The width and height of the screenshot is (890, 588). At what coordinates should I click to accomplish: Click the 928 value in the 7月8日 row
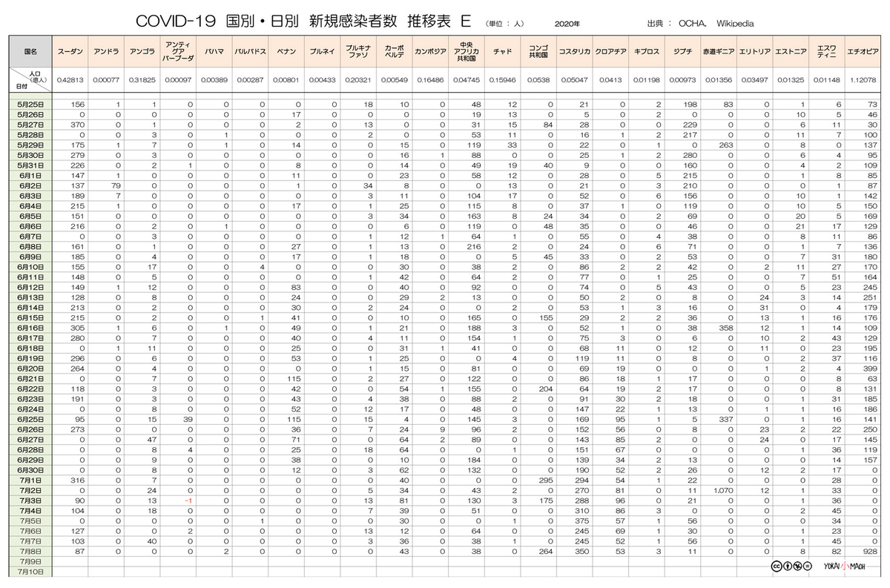(870, 552)
